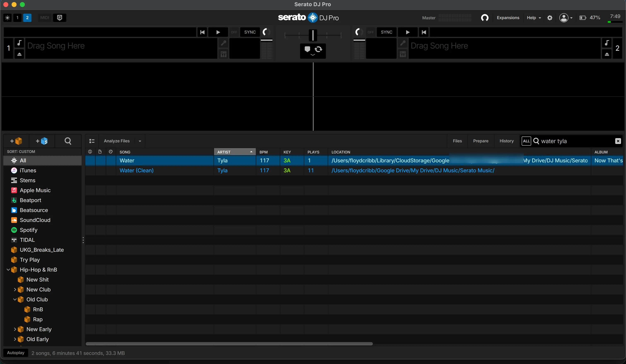This screenshot has width=626, height=364.
Task: Select the All library item
Action: 42,160
